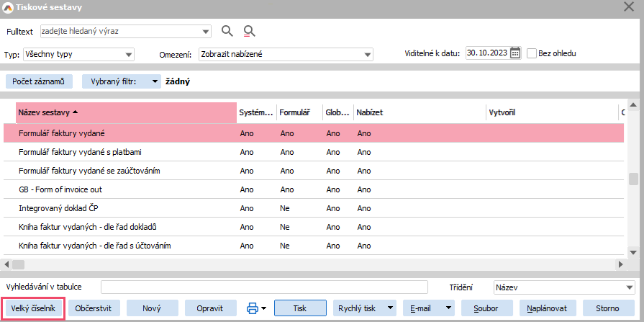Open the calendar date picker icon
This screenshot has height=322, width=644.
515,53
